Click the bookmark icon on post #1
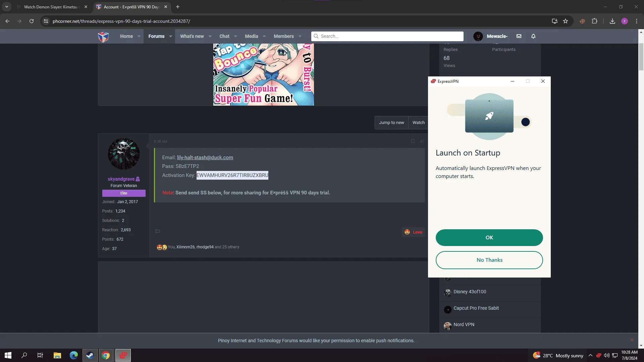Viewport: 644px width, 362px height. (413, 141)
